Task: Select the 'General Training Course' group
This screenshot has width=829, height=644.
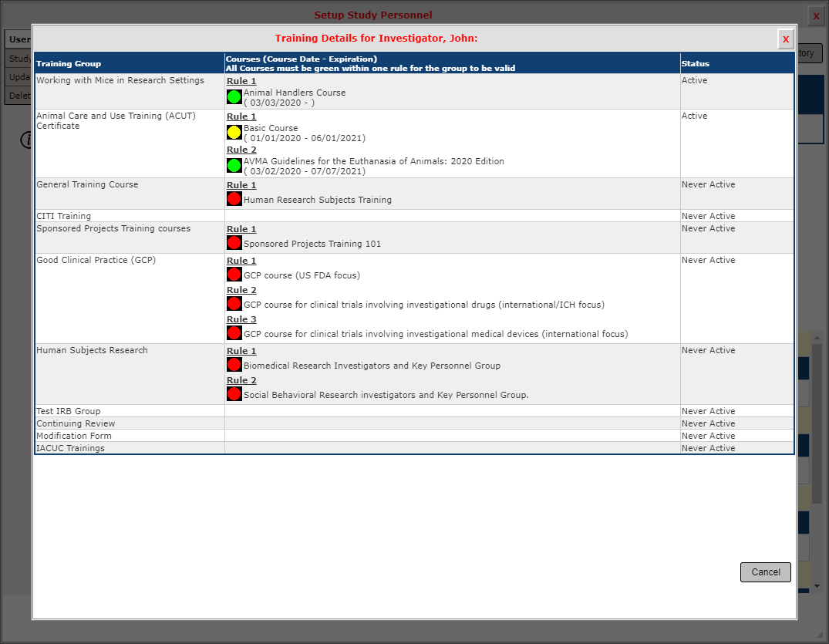Action: [87, 184]
